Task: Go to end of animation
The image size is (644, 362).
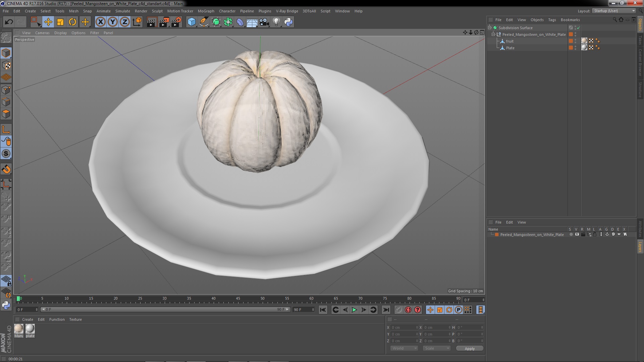Action: (x=386, y=310)
